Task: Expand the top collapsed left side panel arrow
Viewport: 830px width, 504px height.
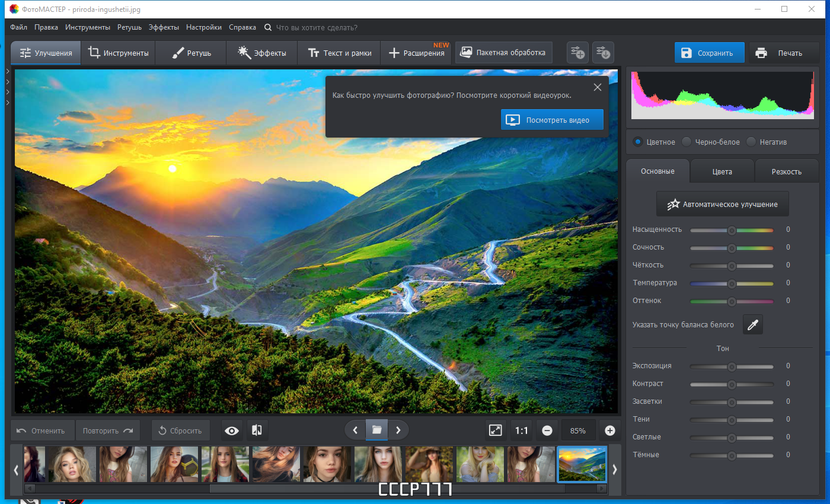Action: click(x=7, y=72)
